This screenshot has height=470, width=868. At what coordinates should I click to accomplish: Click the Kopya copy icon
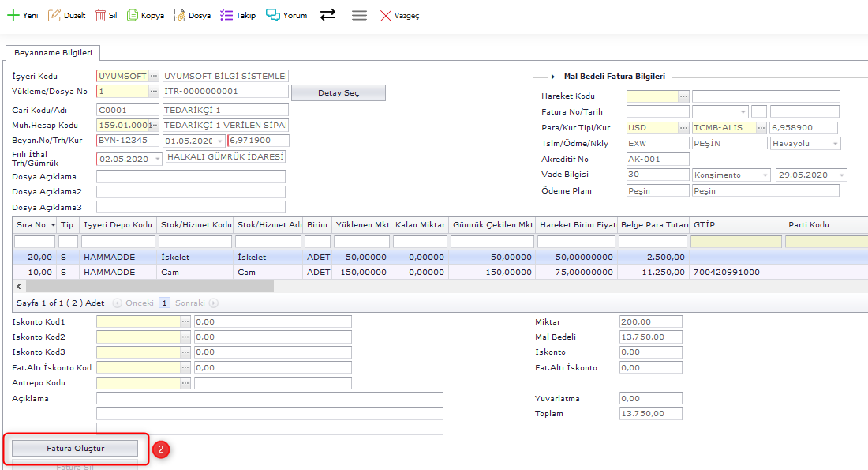tap(133, 15)
